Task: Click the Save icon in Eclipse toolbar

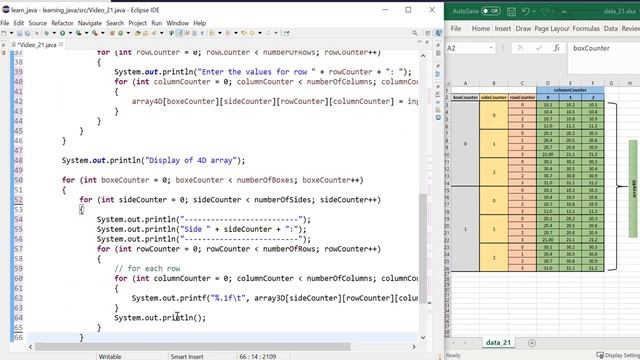Action: click(x=19, y=33)
